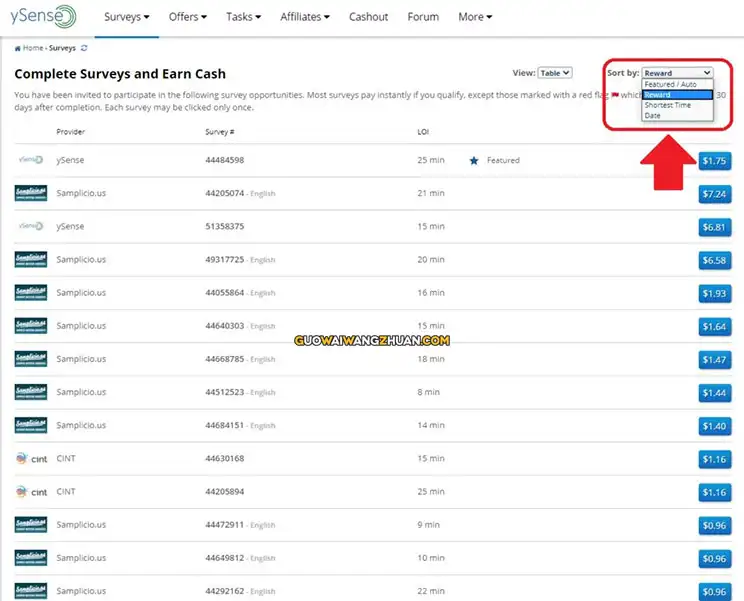
Task: Select survey number 44484598
Action: (224, 160)
